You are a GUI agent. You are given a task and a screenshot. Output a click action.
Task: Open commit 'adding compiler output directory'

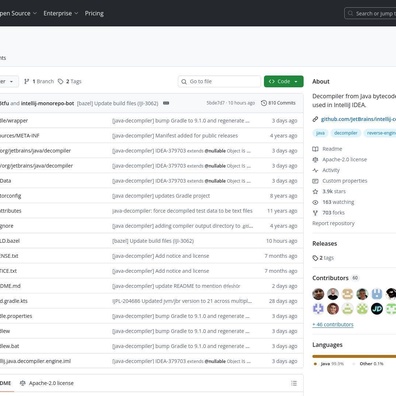pos(183,226)
